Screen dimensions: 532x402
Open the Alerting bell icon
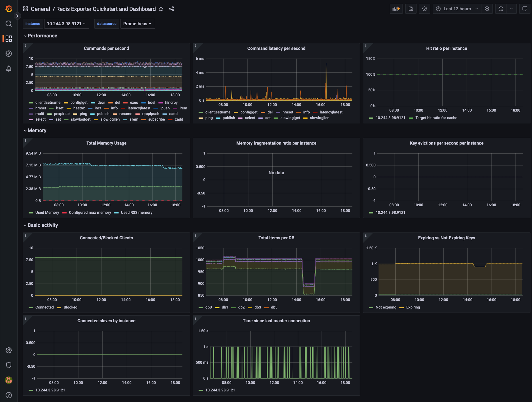point(9,69)
